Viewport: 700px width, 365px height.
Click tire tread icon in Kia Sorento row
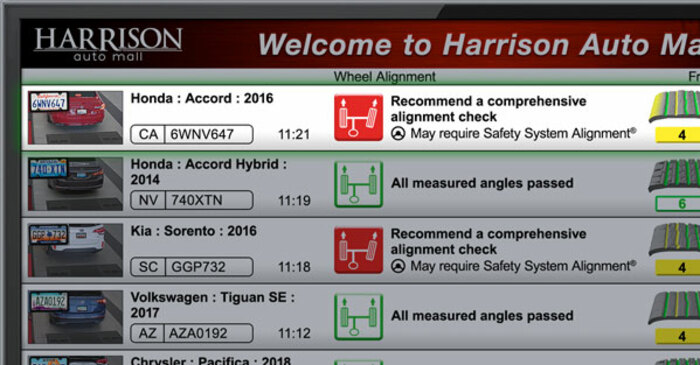pos(675,239)
